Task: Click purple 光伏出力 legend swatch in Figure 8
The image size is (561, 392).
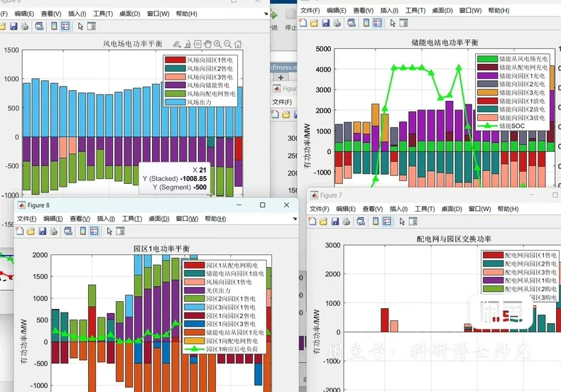Action: pos(195,290)
